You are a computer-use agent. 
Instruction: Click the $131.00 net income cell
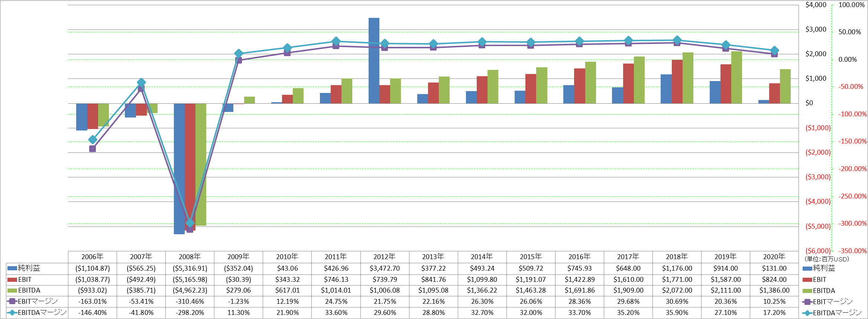[774, 268]
